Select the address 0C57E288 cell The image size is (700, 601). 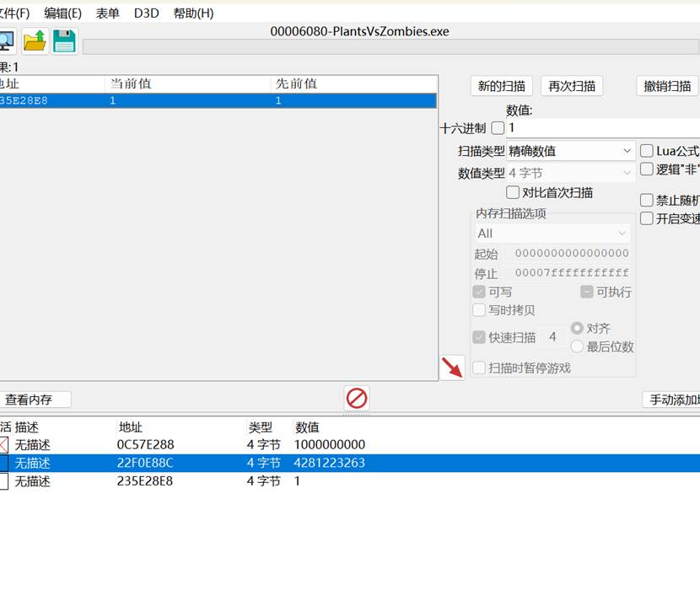146,444
